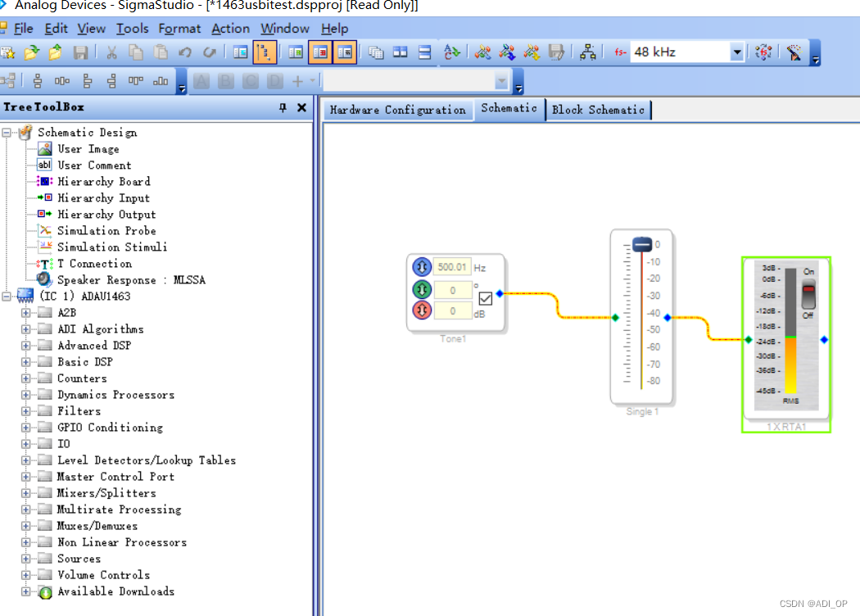This screenshot has height=616, width=860.
Task: Click the disabled D preset button
Action: [274, 81]
